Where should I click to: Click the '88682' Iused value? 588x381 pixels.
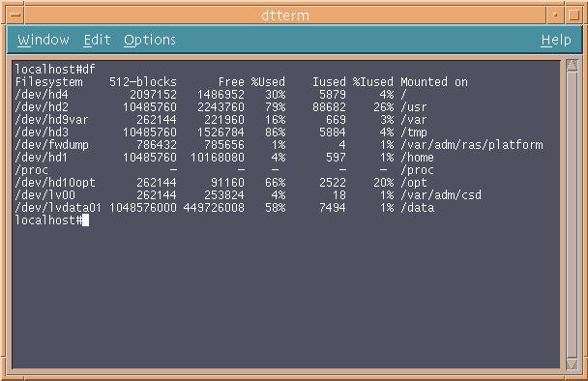(x=329, y=107)
